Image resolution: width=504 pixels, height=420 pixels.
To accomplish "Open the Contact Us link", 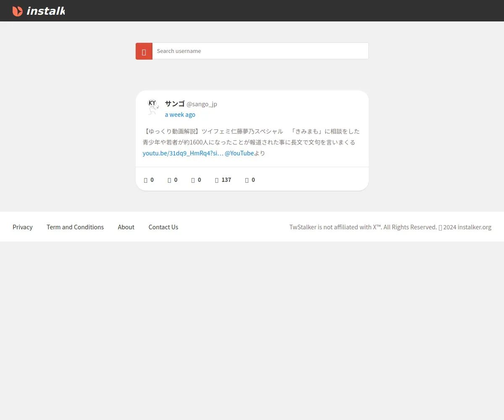I will click(x=163, y=227).
